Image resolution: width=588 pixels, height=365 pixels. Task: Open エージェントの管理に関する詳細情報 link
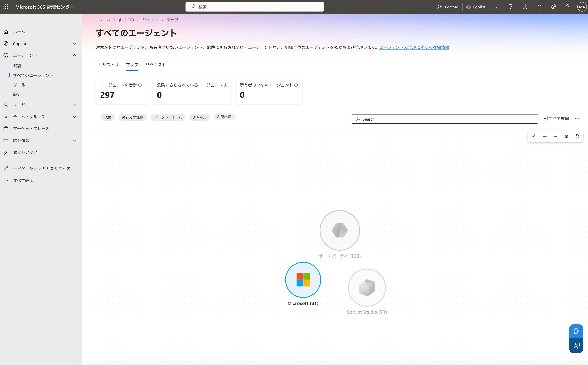(x=414, y=47)
